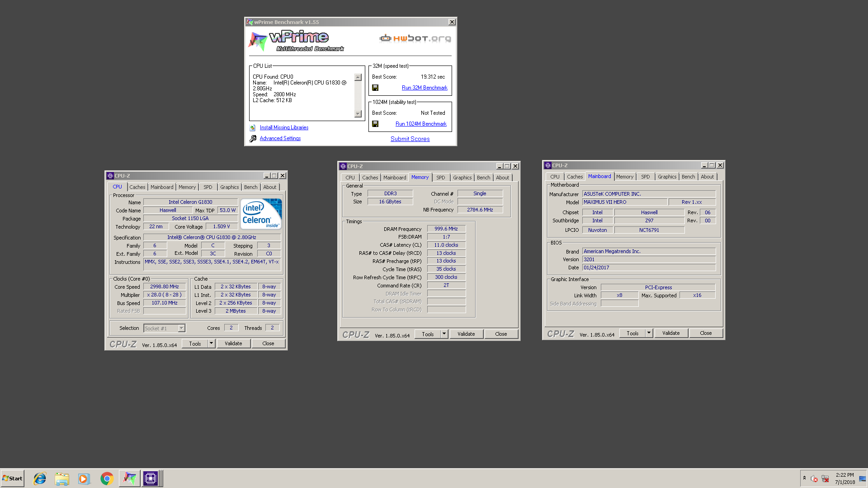The width and height of the screenshot is (868, 488).
Task: Click Close button in Mainboard window
Action: tap(706, 333)
